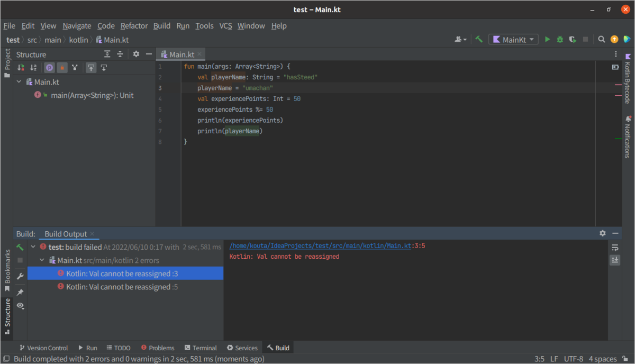The image size is (635, 364).
Task: Collapse the 'test: build failed' node
Action: (33, 247)
